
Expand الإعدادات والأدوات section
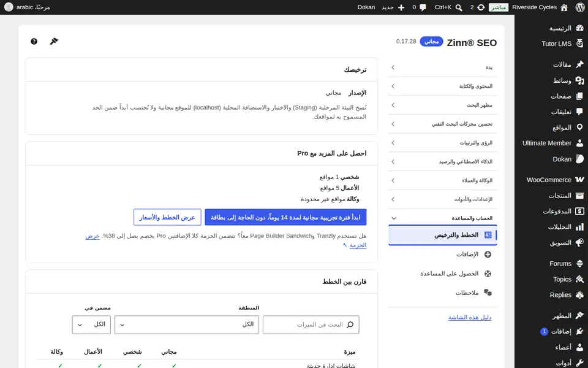click(443, 199)
